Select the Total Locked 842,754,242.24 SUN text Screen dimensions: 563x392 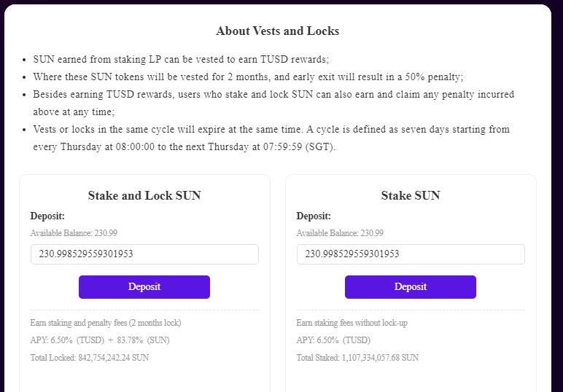(90, 358)
